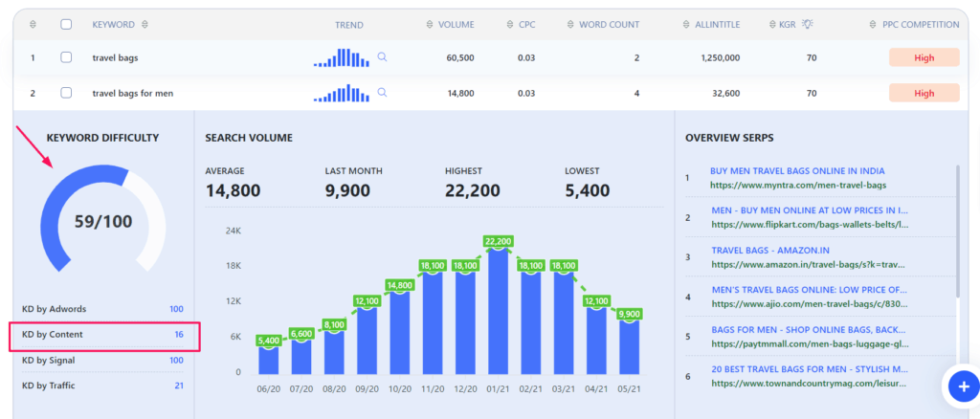
Task: Click sort icon beside KEYWORD header
Action: tap(145, 24)
